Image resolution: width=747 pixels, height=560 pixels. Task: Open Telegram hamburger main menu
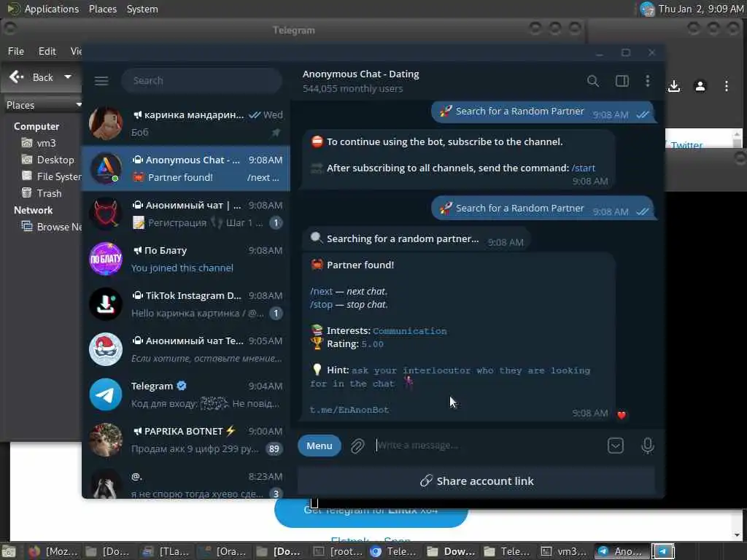click(x=101, y=80)
